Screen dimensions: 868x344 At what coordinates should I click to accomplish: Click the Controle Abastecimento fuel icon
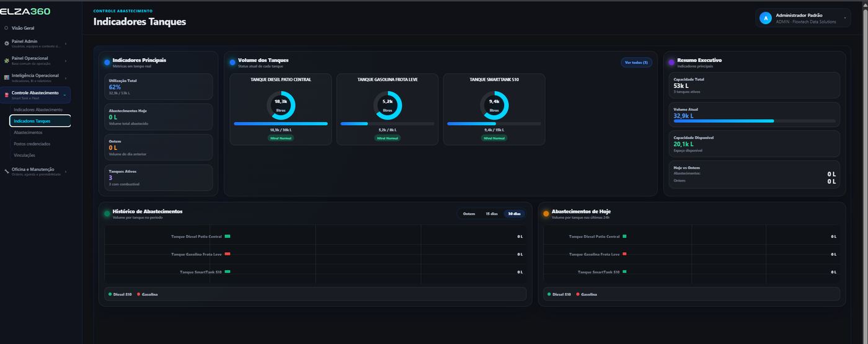coord(6,95)
